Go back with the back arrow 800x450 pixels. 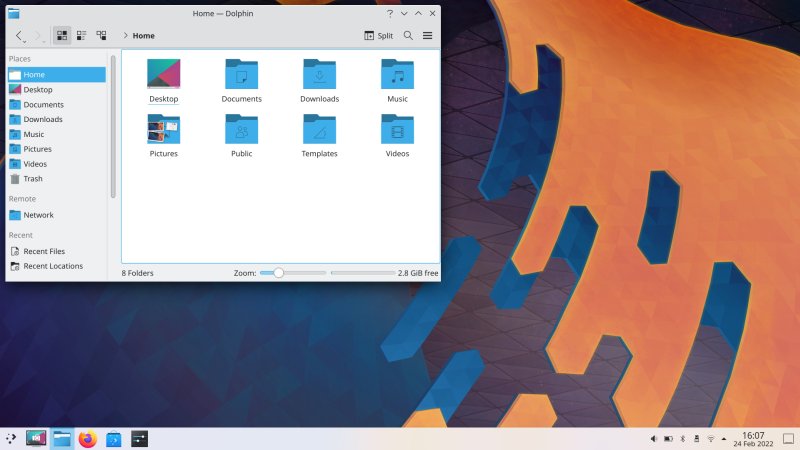pyautogui.click(x=20, y=35)
